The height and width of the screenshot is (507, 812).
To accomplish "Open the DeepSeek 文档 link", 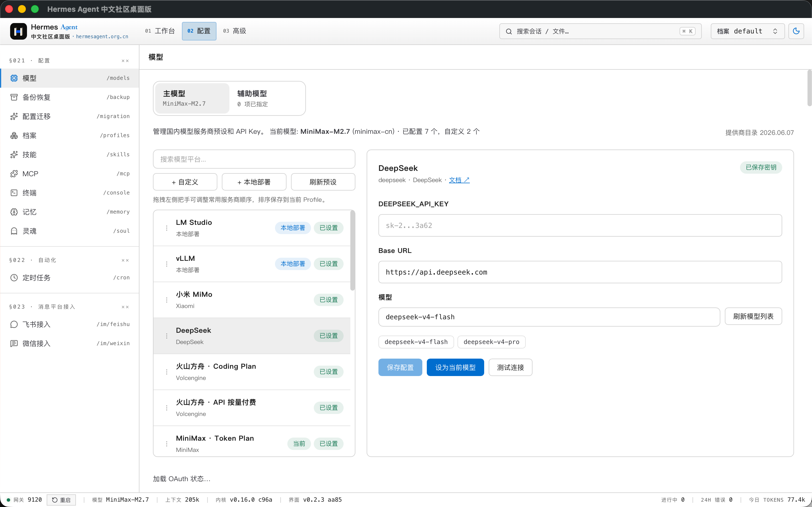I will click(x=459, y=180).
